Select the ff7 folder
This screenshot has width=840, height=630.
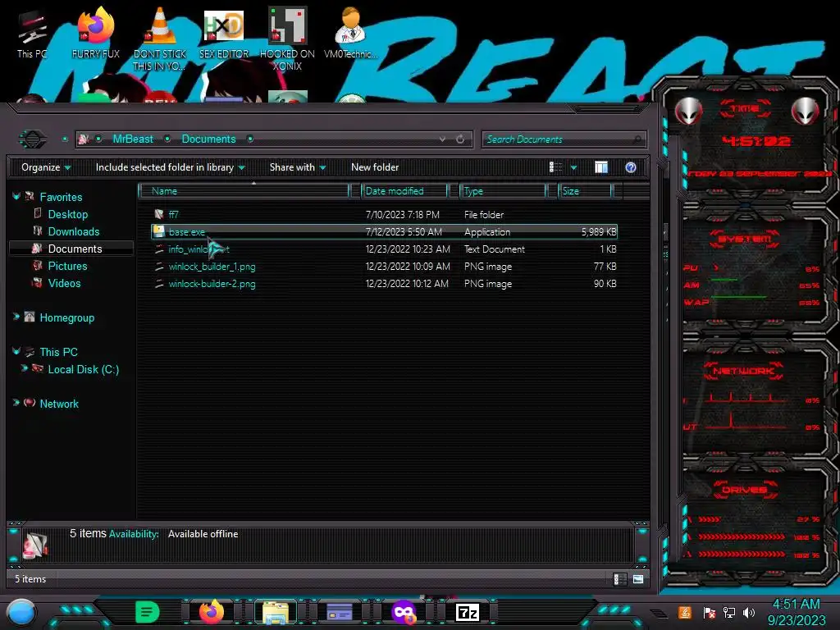(x=173, y=214)
